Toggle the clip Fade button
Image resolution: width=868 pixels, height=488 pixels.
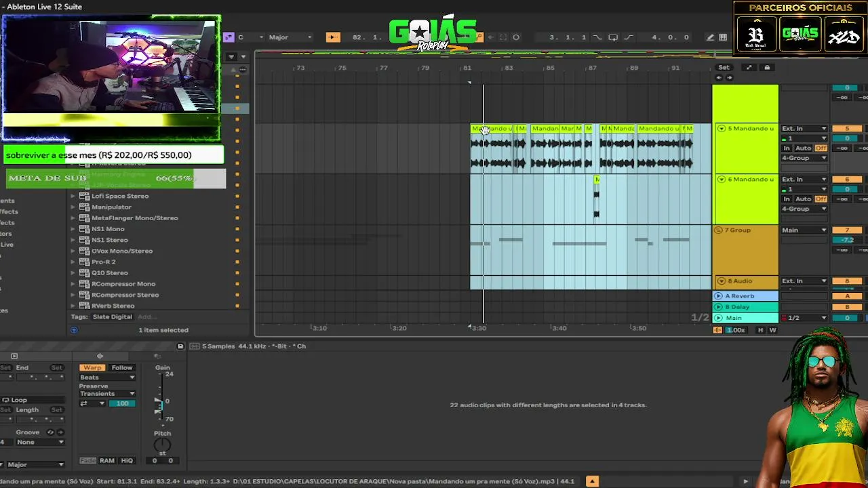tap(88, 461)
